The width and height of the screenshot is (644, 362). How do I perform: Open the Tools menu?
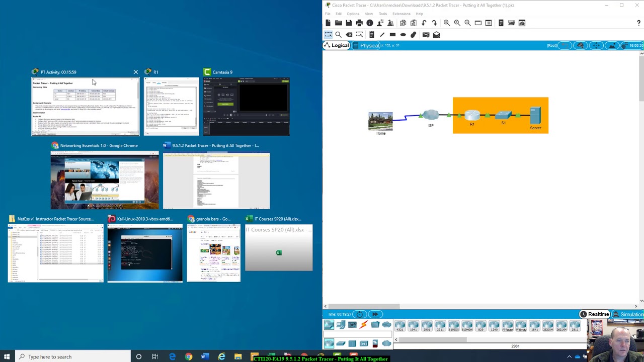click(x=383, y=14)
